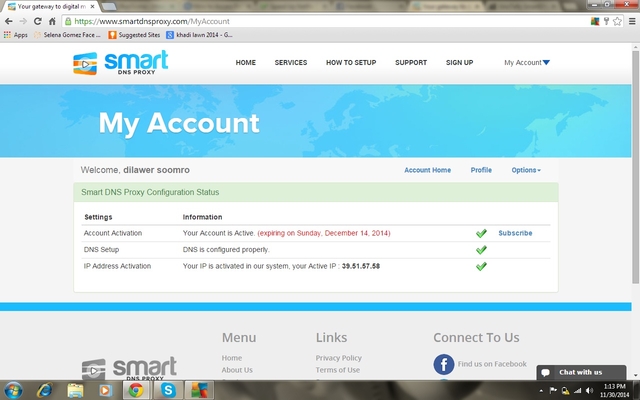Click green checkmark in Account Activation row

(x=481, y=233)
